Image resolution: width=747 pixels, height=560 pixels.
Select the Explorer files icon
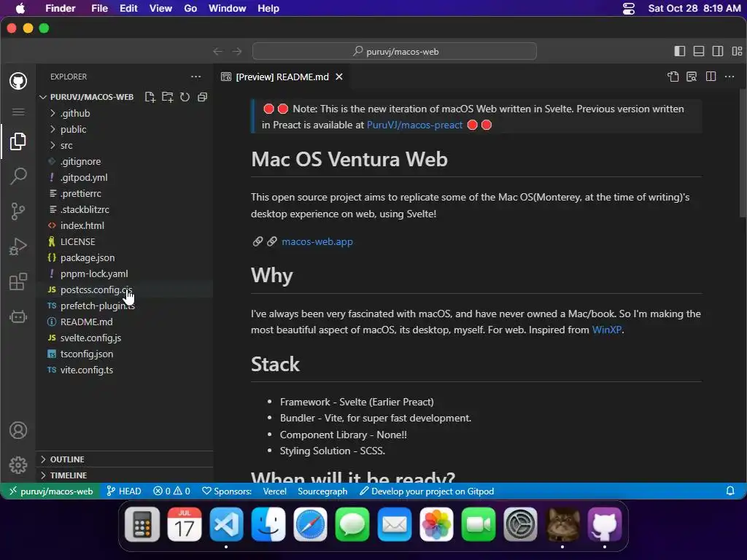pyautogui.click(x=18, y=141)
